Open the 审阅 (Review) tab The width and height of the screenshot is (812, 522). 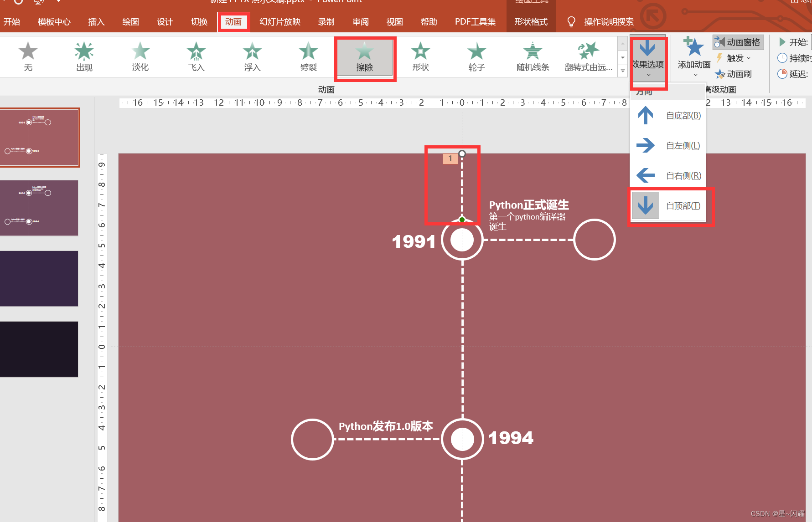coord(360,22)
